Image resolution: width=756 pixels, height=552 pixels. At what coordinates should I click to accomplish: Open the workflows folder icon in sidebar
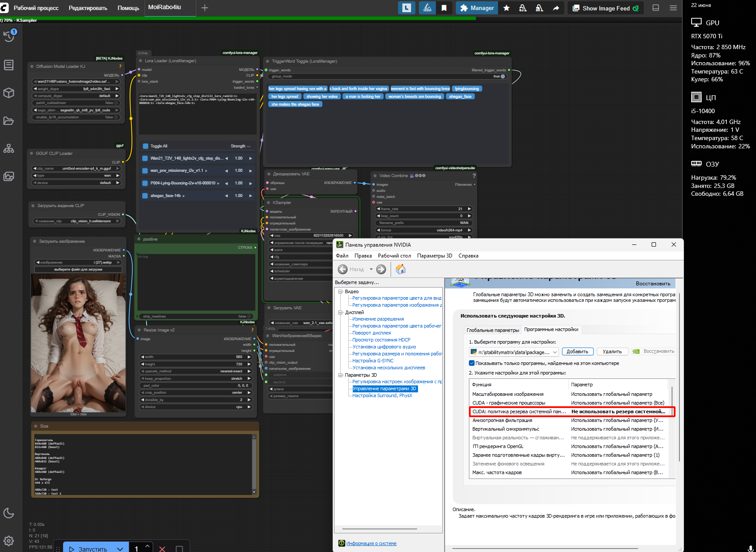point(9,121)
